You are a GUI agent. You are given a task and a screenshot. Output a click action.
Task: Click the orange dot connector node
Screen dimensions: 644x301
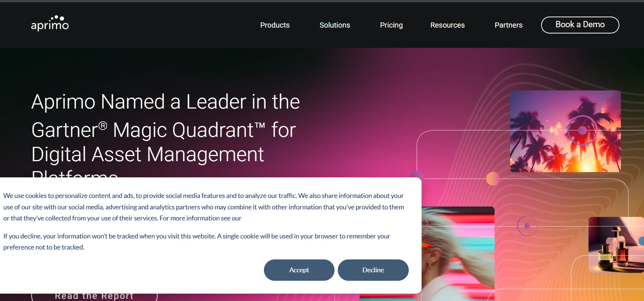pyautogui.click(x=493, y=178)
